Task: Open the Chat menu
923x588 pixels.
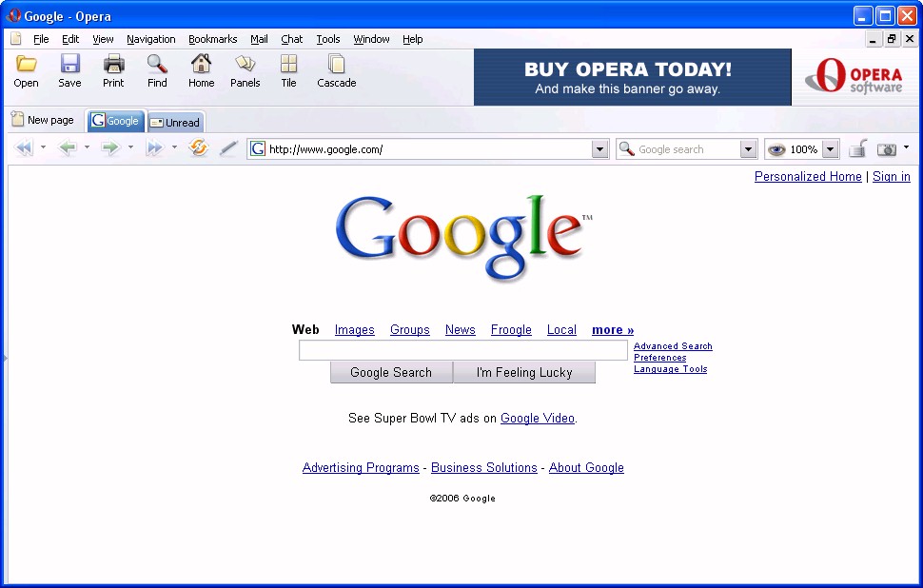Action: coord(291,39)
